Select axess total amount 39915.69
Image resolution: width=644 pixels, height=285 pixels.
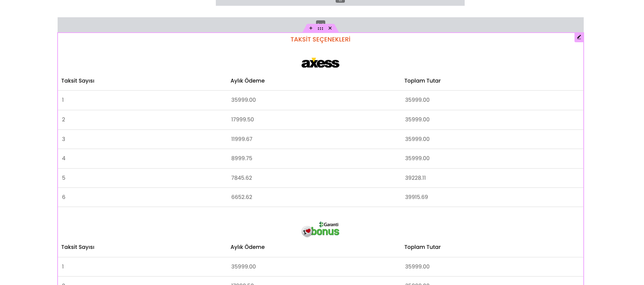click(417, 197)
